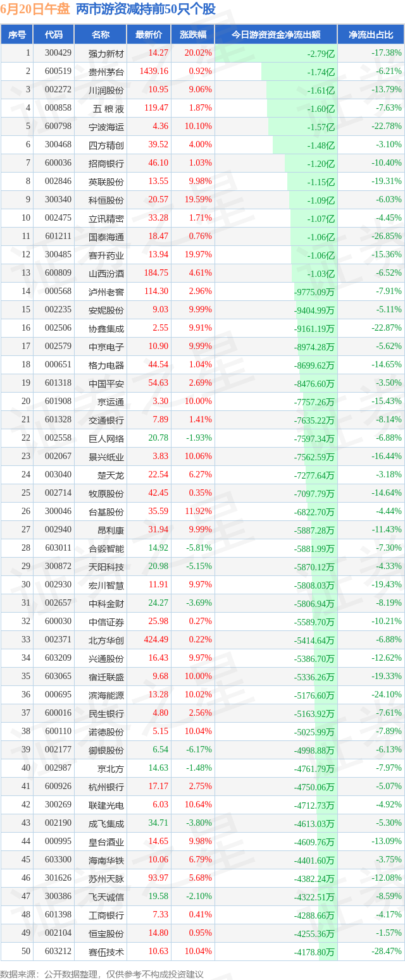Screen dimensions: 405x980
Task: Select stock name 科恒股份
Action: [106, 200]
